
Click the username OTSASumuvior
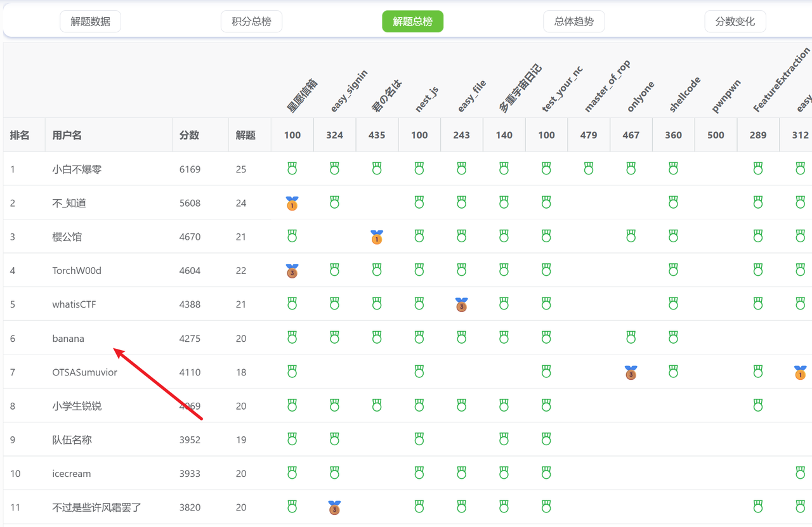84,372
